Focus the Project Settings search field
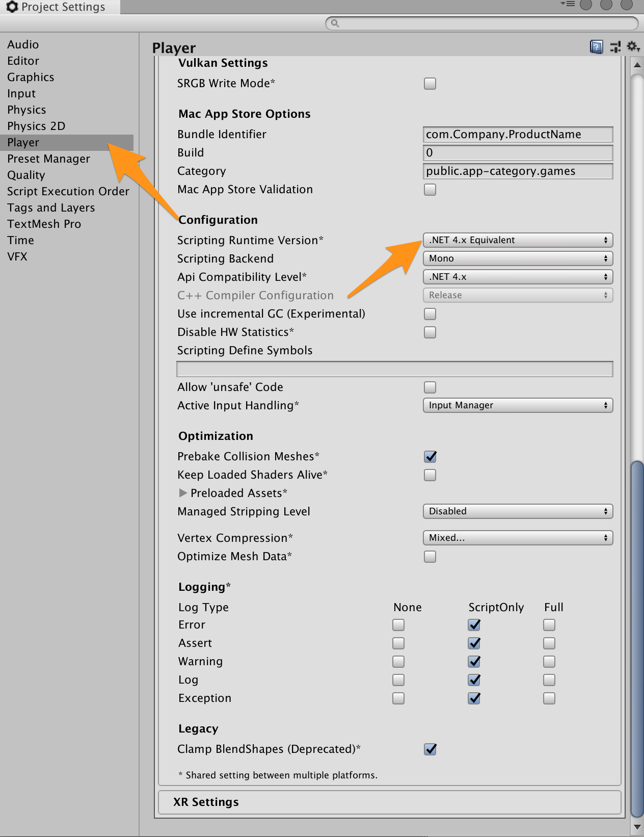The width and height of the screenshot is (644, 837). click(482, 23)
